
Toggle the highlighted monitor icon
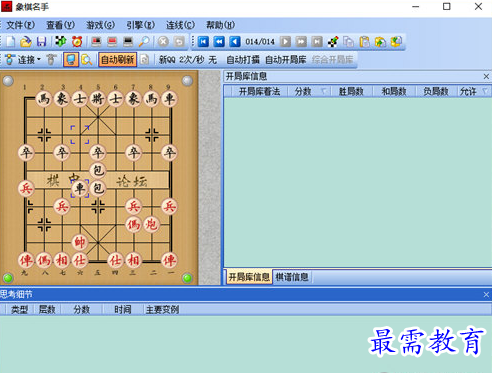71,60
